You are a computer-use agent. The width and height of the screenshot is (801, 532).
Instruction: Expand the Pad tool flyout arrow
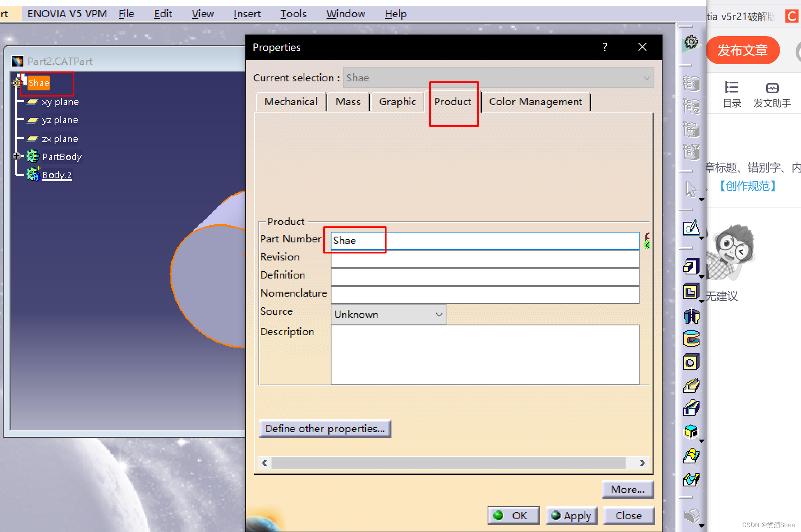click(x=702, y=277)
